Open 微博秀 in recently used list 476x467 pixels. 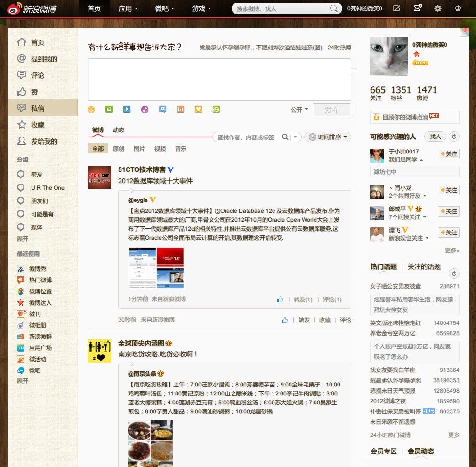click(x=38, y=269)
